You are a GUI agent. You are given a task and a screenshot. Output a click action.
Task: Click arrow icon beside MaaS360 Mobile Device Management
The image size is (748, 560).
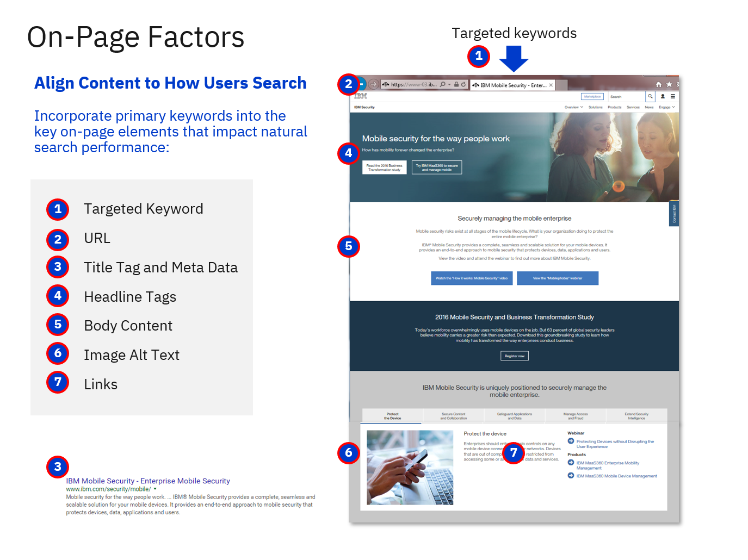pyautogui.click(x=571, y=475)
